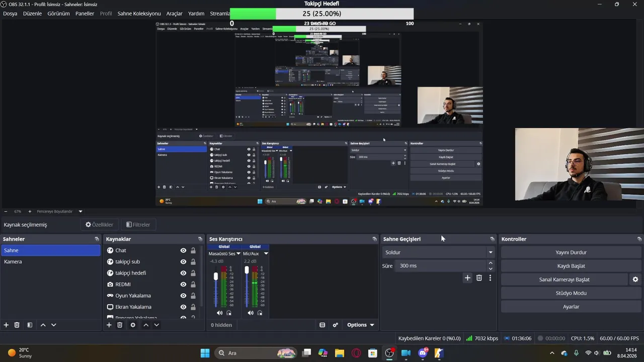Viewport: 644px width, 362px height.
Task: Hide the takipçi sub source
Action: (x=183, y=261)
